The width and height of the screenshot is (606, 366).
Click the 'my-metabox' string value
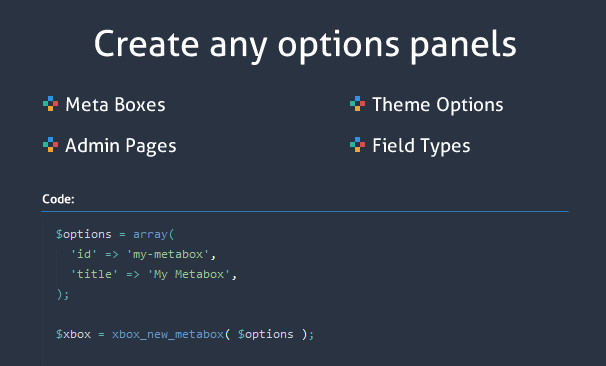coord(168,255)
